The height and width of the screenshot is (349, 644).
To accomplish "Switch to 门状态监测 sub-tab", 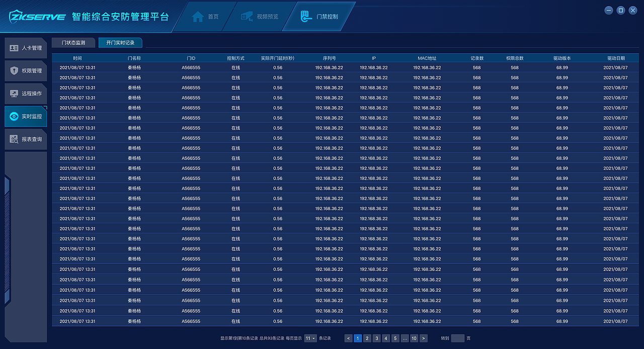I will (x=73, y=43).
